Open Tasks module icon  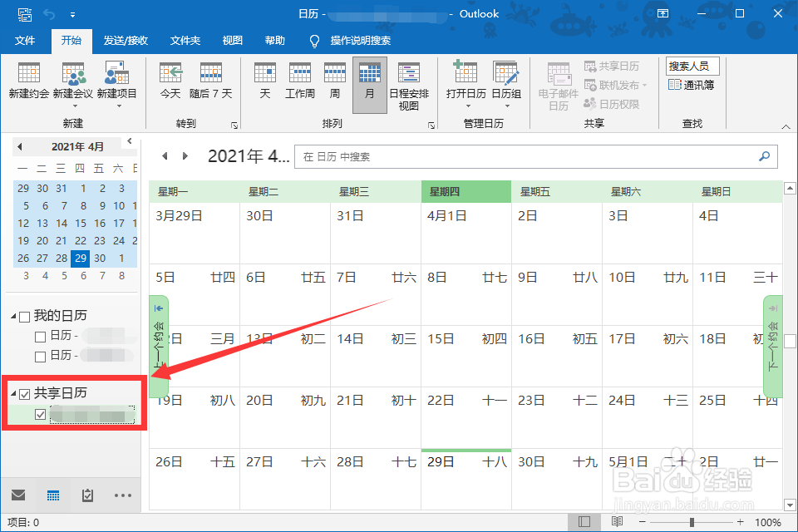[87, 495]
